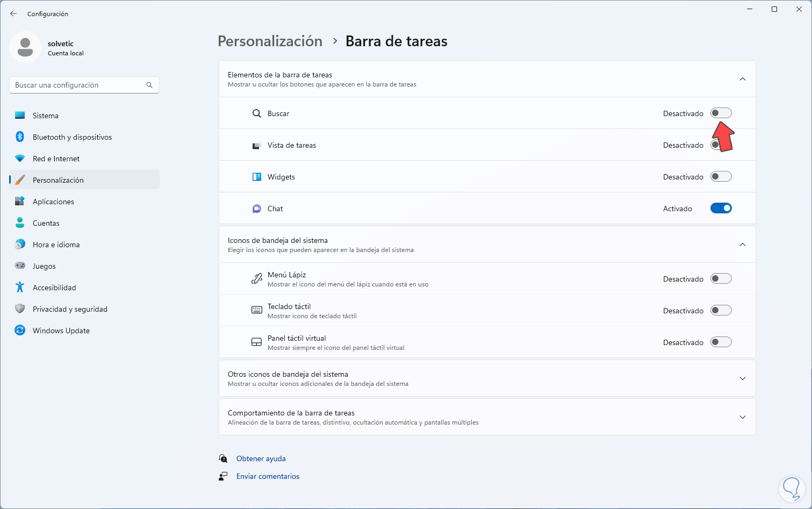Enable the Widgets toggle switch

tap(721, 177)
